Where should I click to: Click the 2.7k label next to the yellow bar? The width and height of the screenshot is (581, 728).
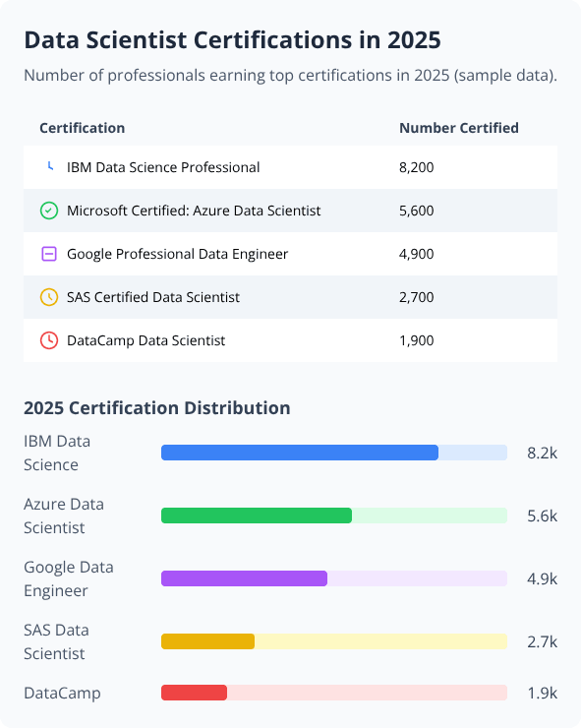(x=542, y=642)
